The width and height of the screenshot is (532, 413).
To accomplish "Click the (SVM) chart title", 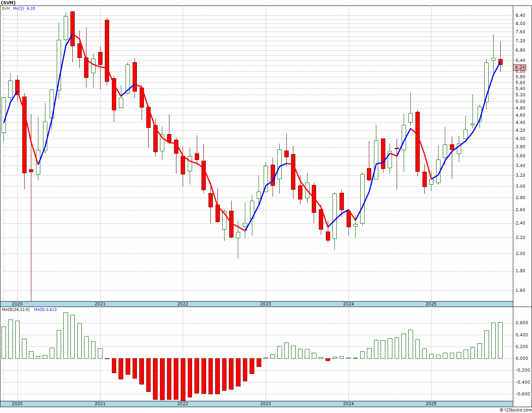I will pyautogui.click(x=9, y=3).
